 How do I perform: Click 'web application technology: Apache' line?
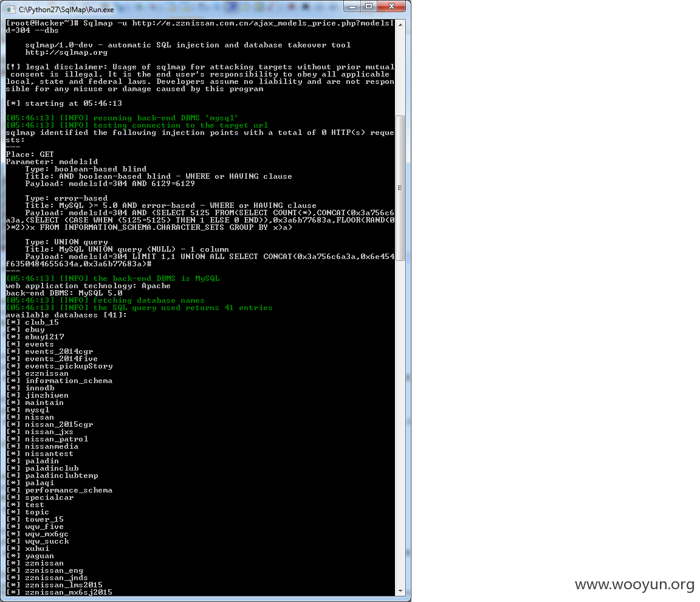click(x=88, y=286)
